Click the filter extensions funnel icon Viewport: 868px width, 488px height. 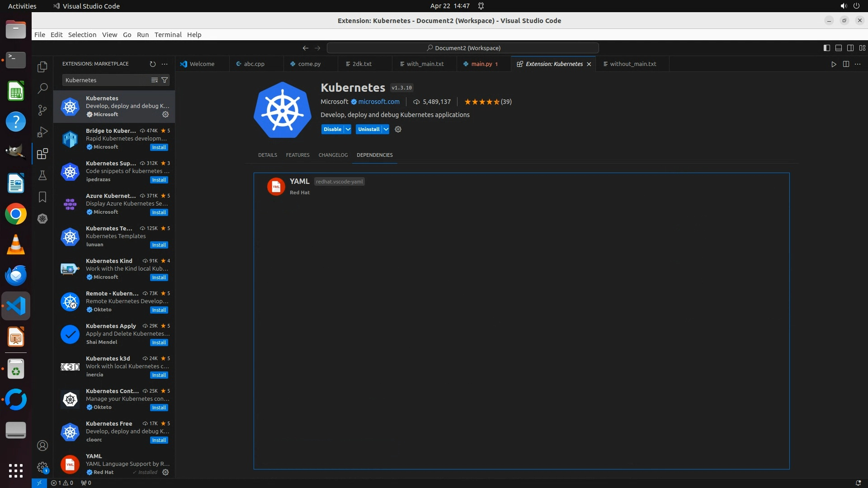165,80
